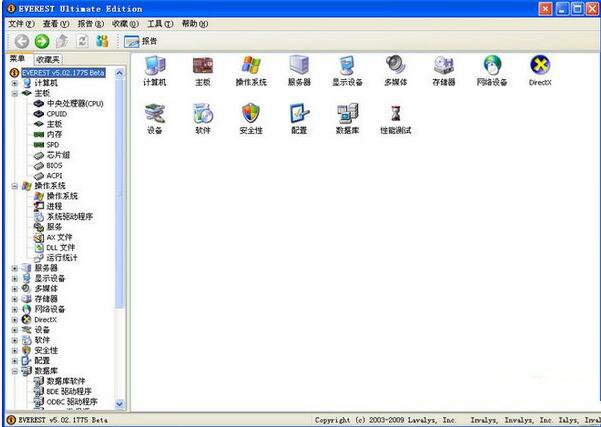This screenshot has width=601, height=427.
Task: Click the Refresh toolbar icon
Action: 82,41
